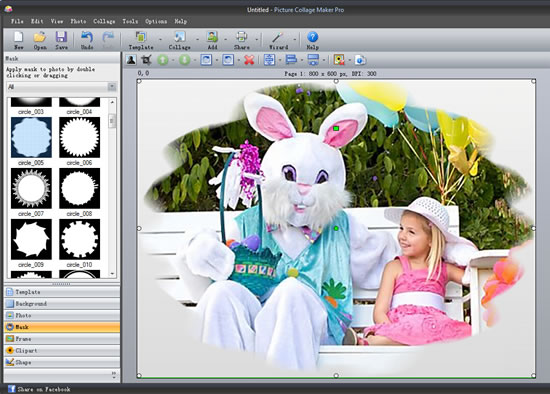Open the Tools menu
This screenshot has width=550, height=394.
click(130, 21)
